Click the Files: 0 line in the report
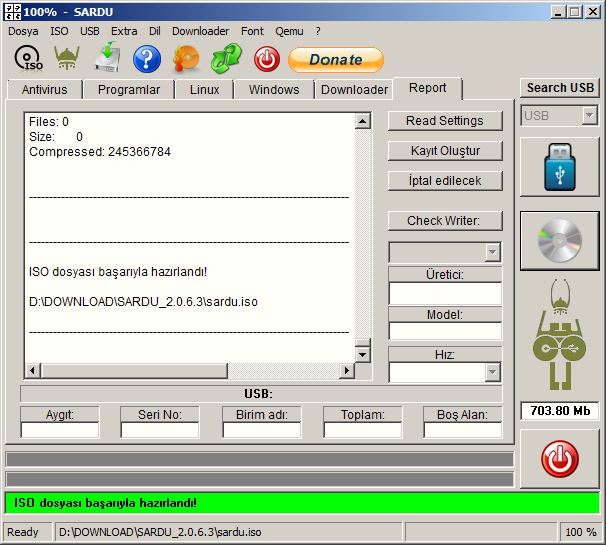The width and height of the screenshot is (606, 545). click(x=49, y=122)
